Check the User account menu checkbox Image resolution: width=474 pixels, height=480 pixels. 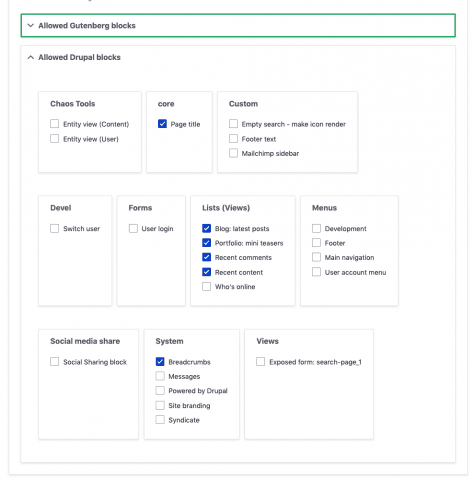[316, 272]
